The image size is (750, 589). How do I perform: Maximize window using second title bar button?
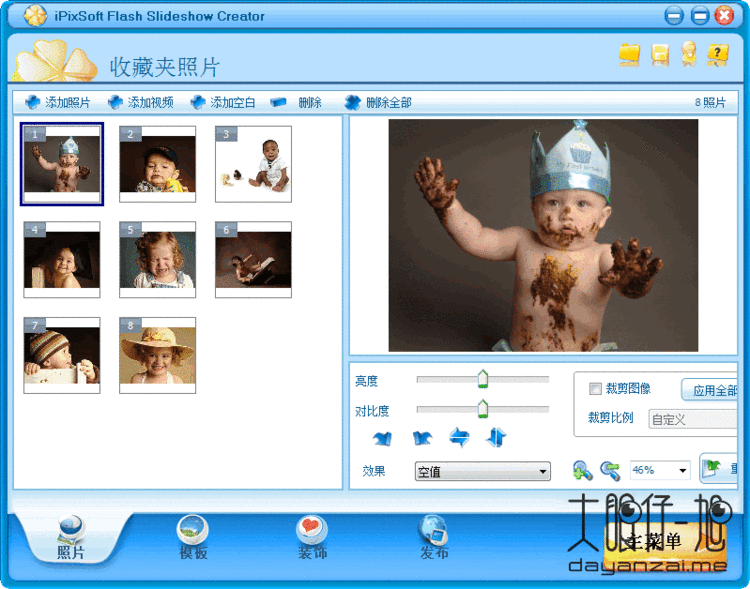click(700, 16)
